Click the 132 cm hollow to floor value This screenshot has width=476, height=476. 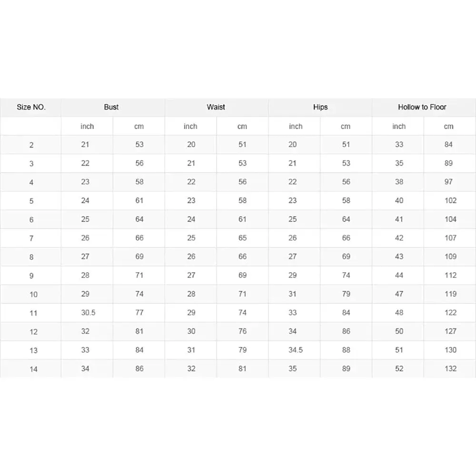tap(450, 368)
